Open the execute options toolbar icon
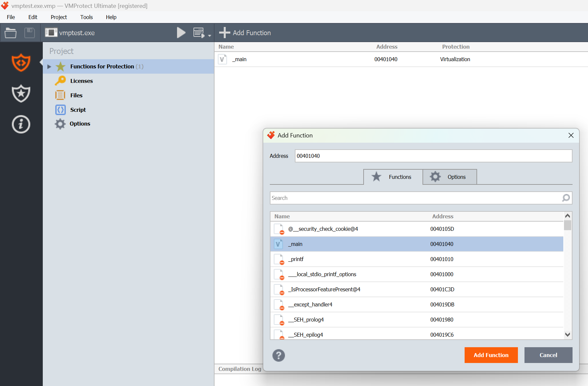The width and height of the screenshot is (588, 386). coord(199,33)
